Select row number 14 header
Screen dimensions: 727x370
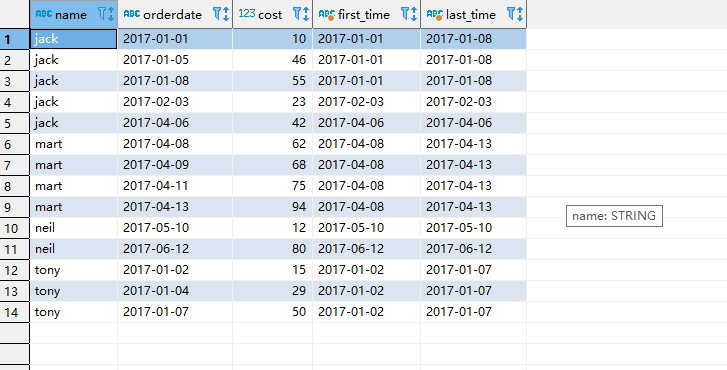click(15, 312)
